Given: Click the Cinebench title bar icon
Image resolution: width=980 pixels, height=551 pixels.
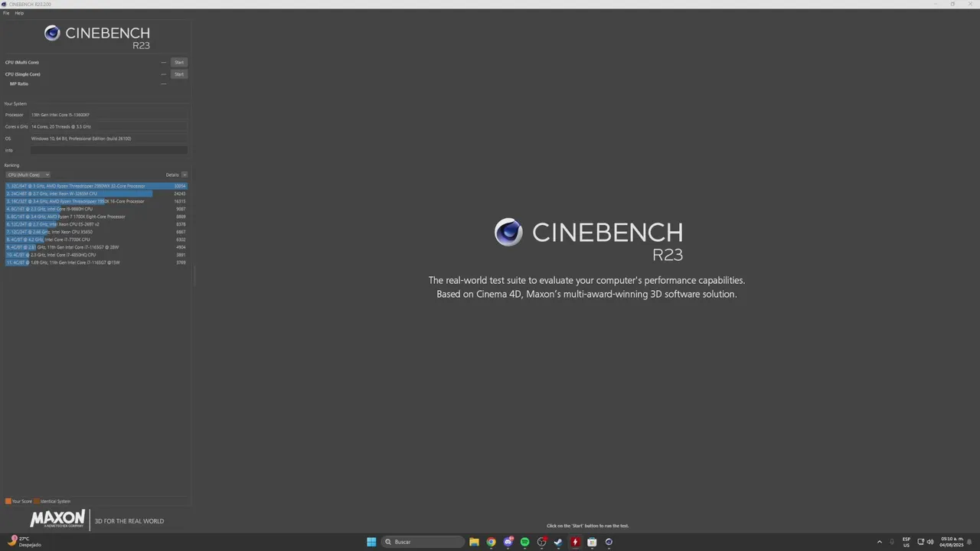Looking at the screenshot, I should tap(4, 4).
